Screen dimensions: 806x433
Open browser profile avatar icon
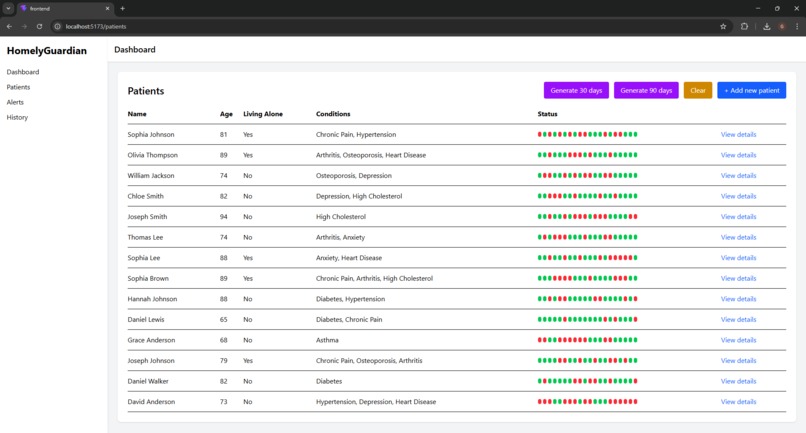(782, 26)
